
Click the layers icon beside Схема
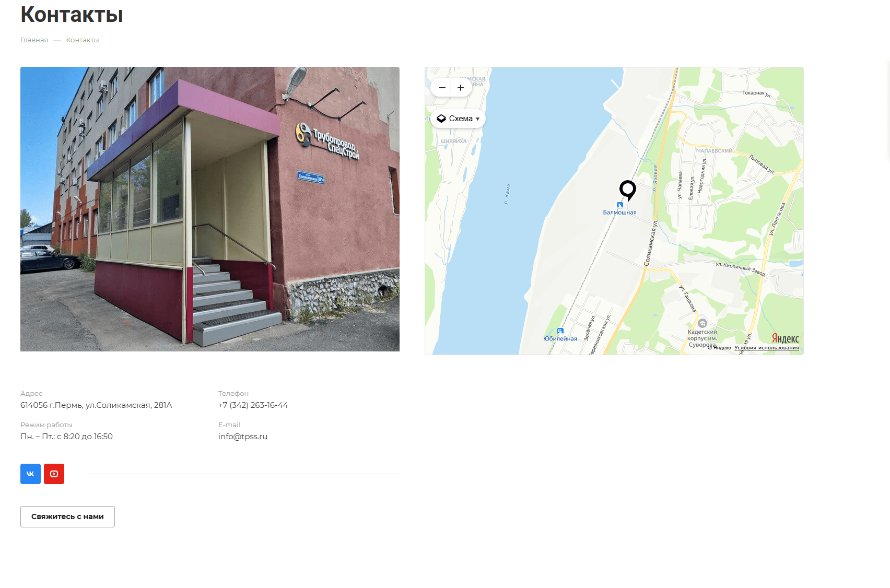441,119
